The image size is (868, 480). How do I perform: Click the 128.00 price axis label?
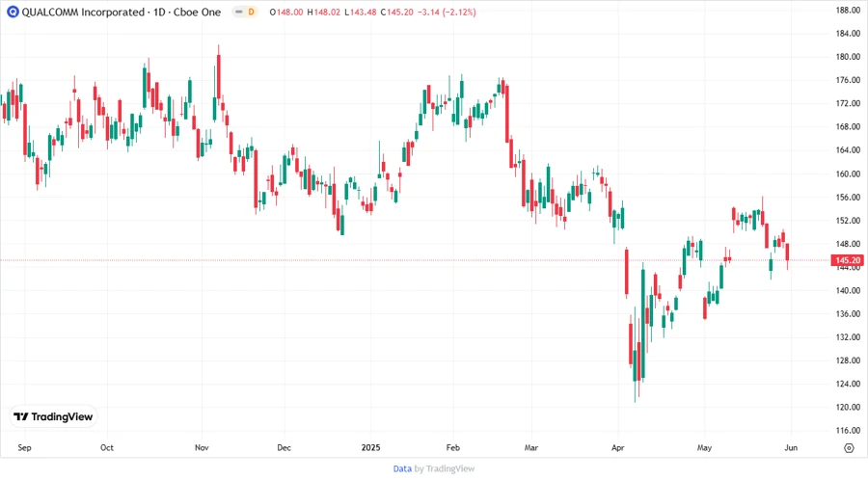tap(848, 360)
